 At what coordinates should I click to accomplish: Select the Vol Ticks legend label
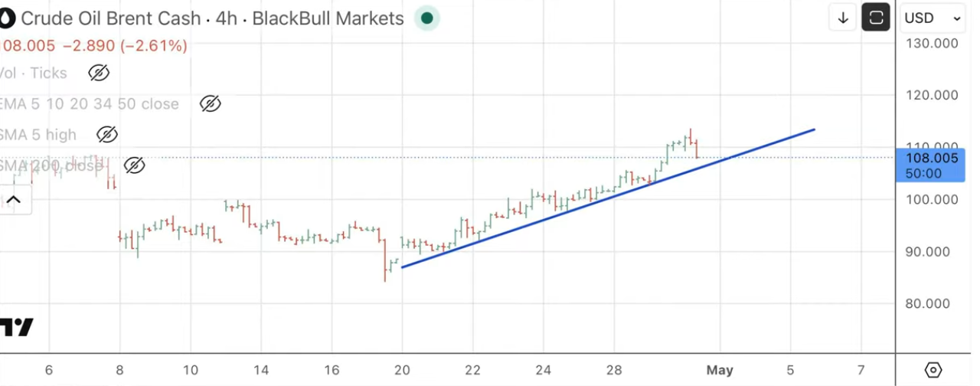pyautogui.click(x=34, y=74)
